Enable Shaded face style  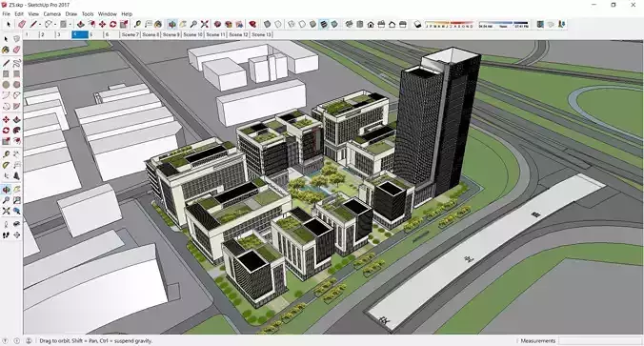tap(313, 24)
